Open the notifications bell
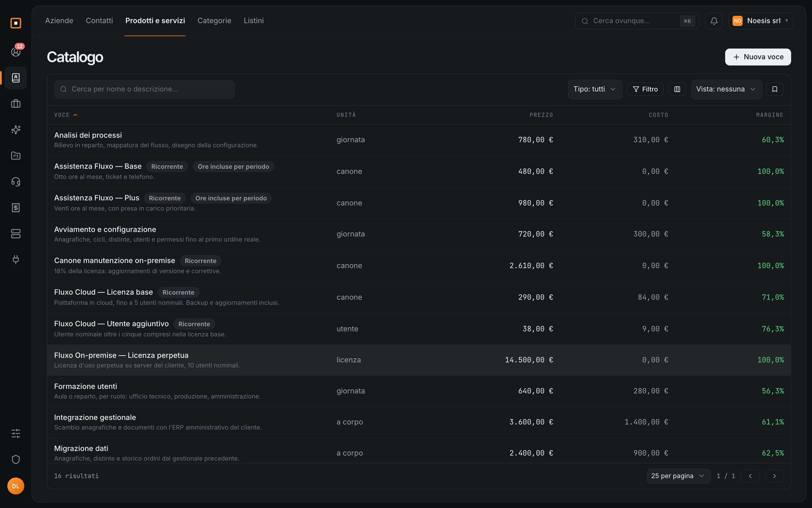 coord(714,21)
